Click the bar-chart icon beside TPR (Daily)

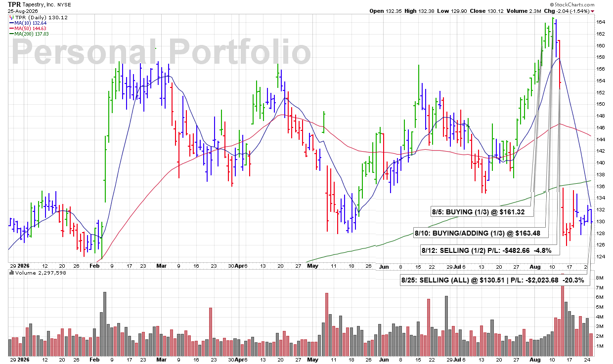click(11, 17)
